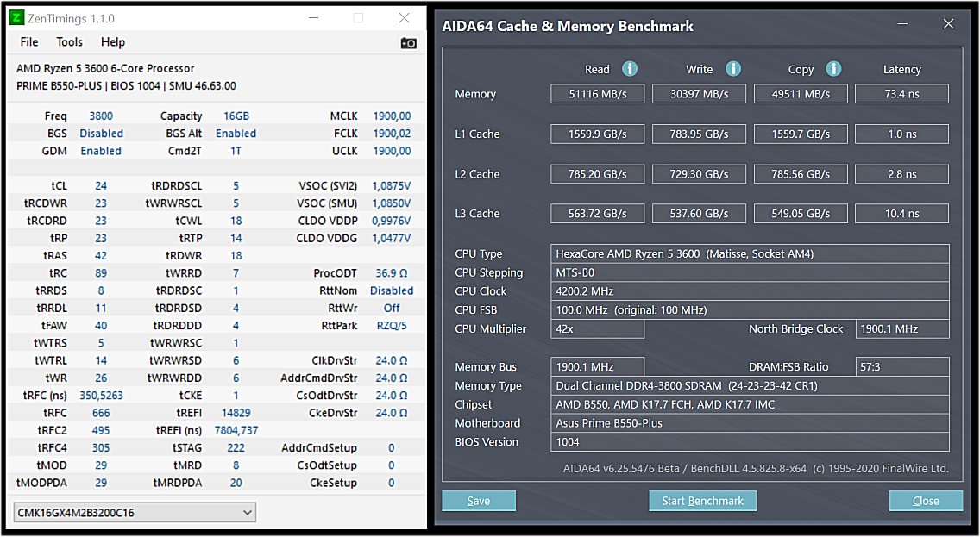This screenshot has height=537, width=980.
Task: Select L3 Cache Latency value 10.4 ns
Action: pos(901,214)
